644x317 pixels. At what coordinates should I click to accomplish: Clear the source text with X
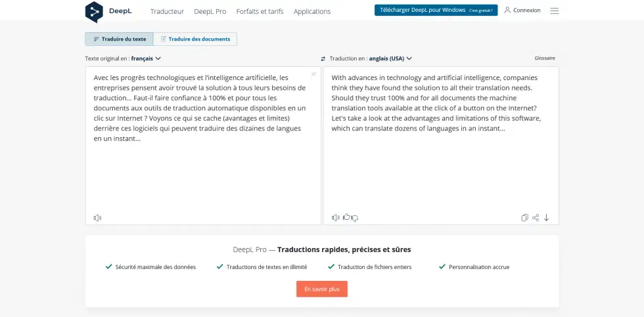click(x=313, y=74)
